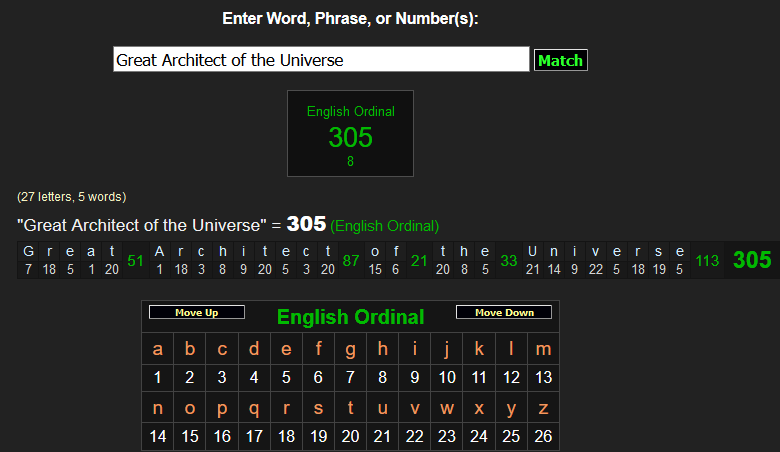Click word sum 33 after 'the'
This screenshot has width=780, height=452.
coord(509,261)
